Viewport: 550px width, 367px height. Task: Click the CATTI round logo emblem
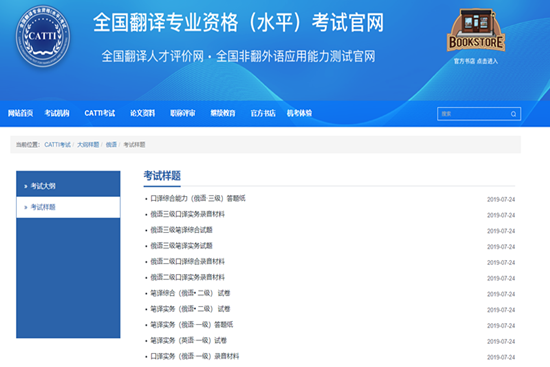(43, 36)
